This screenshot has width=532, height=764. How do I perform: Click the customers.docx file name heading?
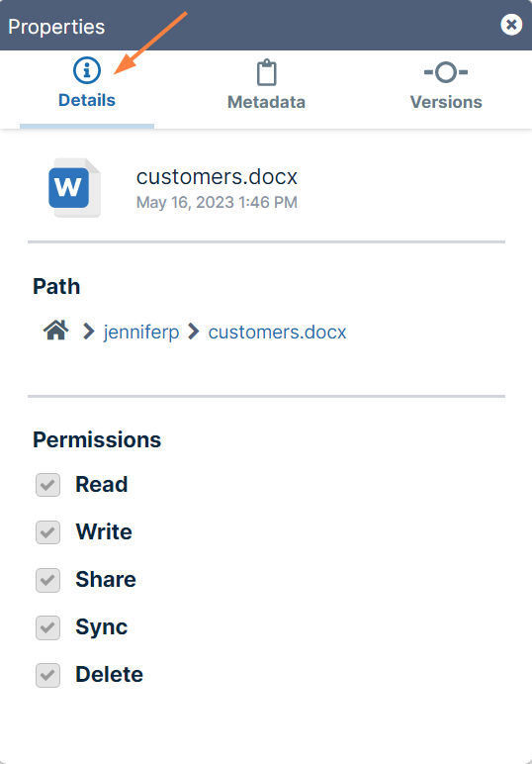point(217,176)
